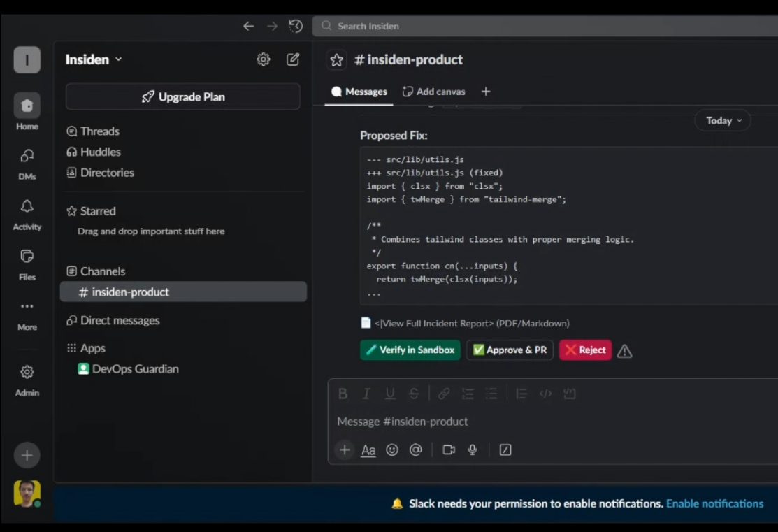This screenshot has width=778, height=532.
Task: Insert a code block icon
Action: 569,394
